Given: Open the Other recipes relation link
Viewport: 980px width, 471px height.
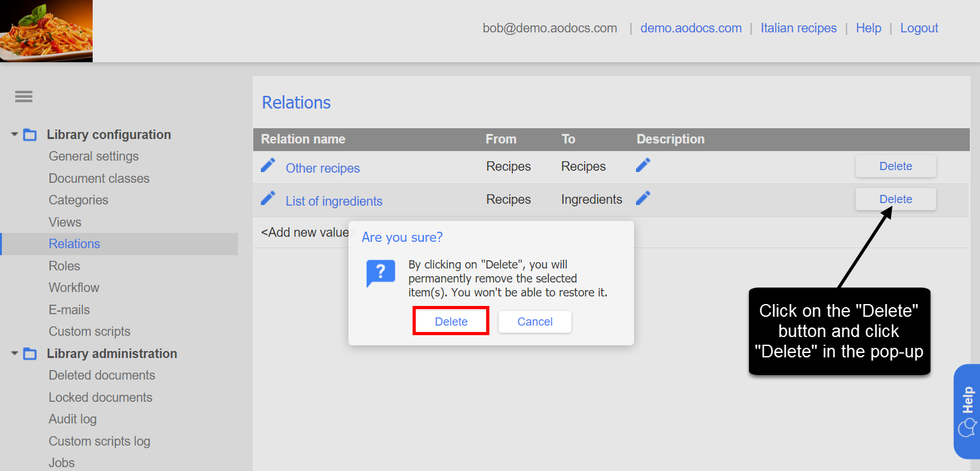Looking at the screenshot, I should (322, 168).
